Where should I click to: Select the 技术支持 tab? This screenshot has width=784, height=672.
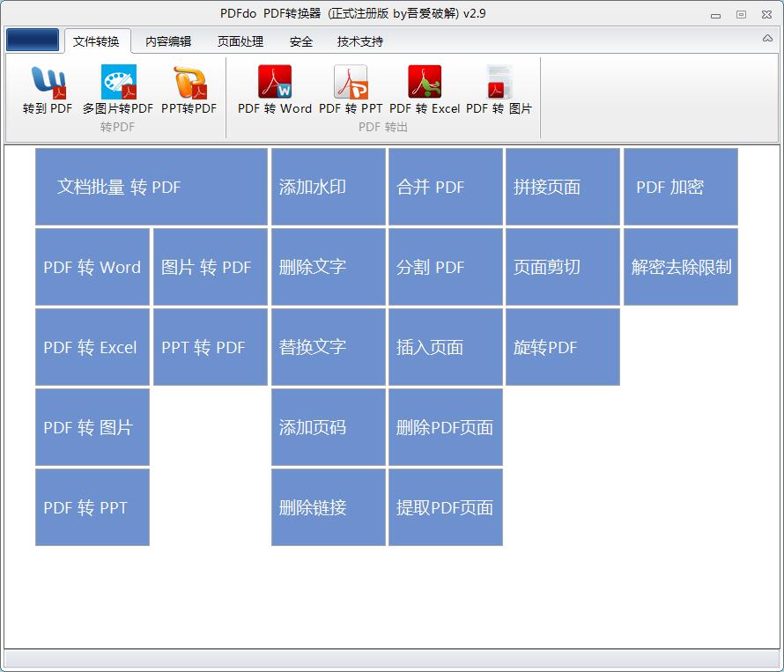coord(360,41)
